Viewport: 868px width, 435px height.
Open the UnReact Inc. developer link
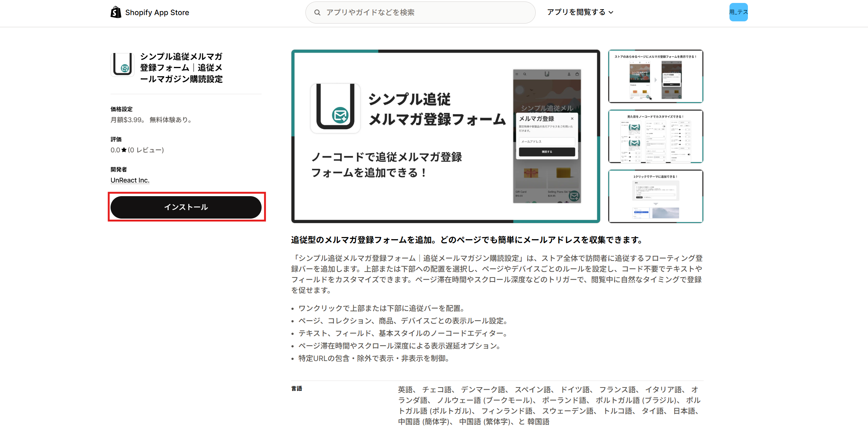click(x=130, y=180)
